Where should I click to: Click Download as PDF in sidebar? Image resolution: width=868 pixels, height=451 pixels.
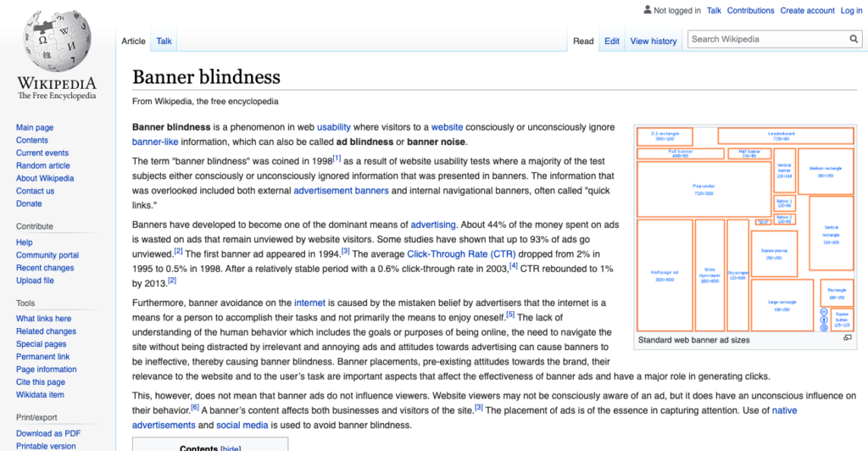click(50, 434)
